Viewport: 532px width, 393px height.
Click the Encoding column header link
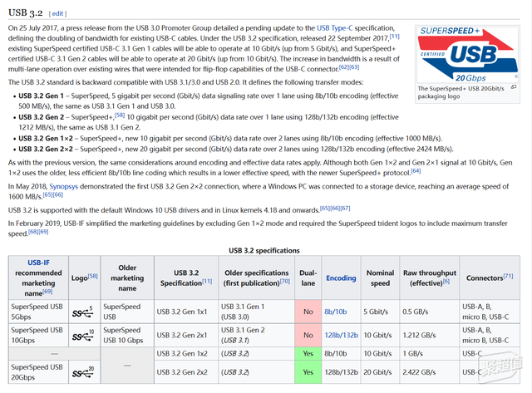point(341,278)
